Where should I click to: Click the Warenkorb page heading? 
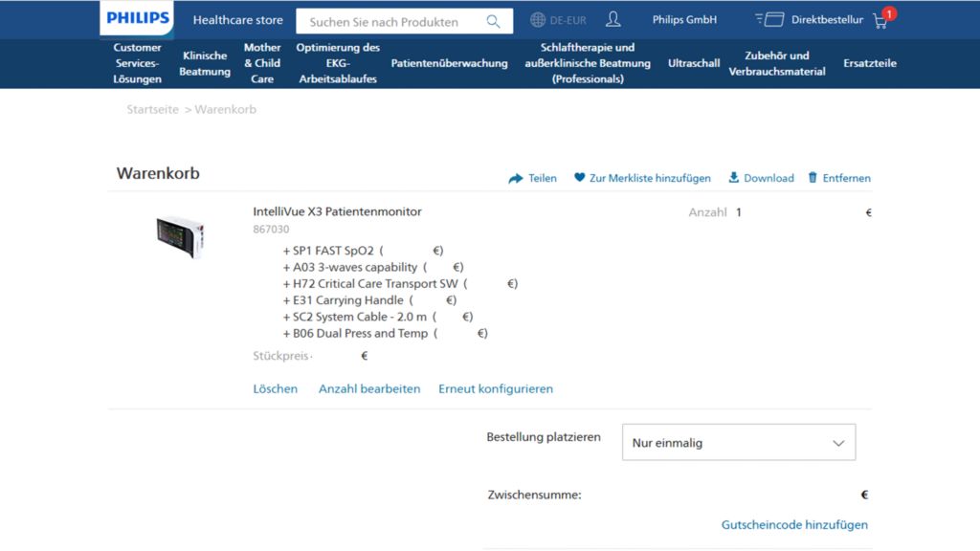pyautogui.click(x=158, y=173)
